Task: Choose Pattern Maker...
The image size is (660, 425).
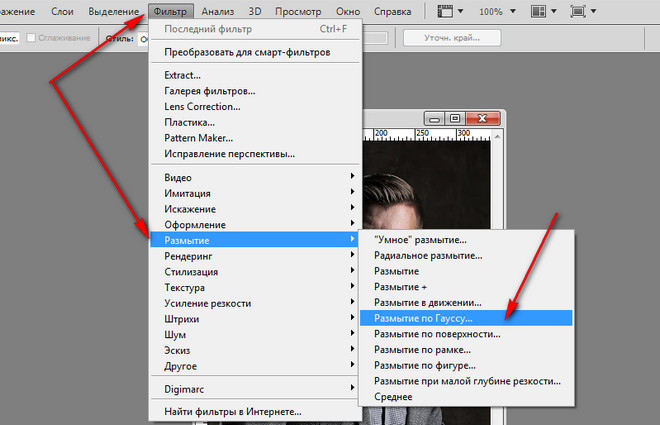Action: 255,138
